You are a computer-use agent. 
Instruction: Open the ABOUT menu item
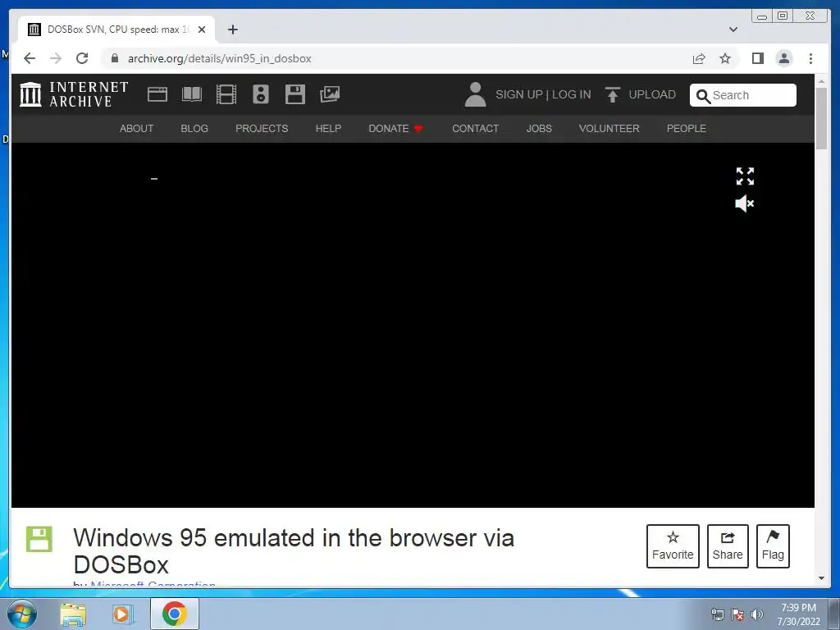coord(137,129)
